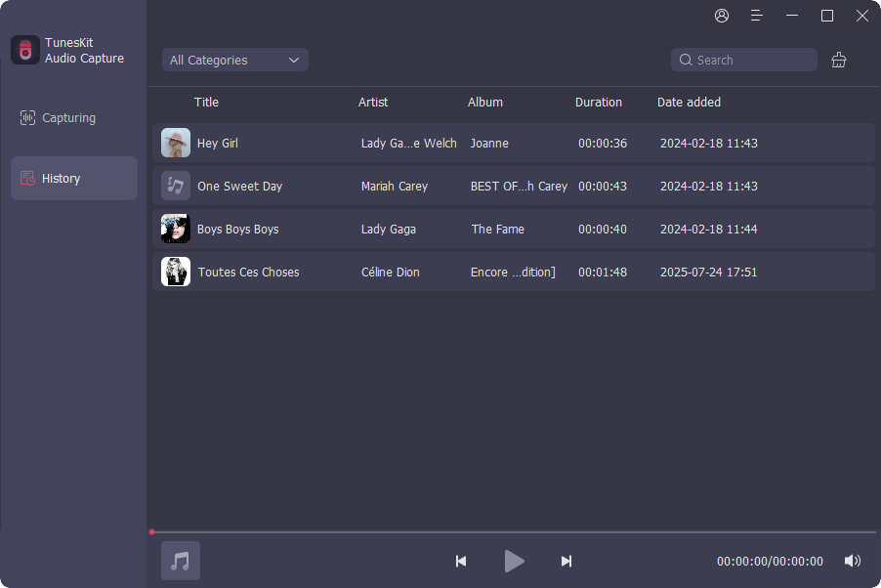881x588 pixels.
Task: Click album The Fame
Action: pos(498,230)
